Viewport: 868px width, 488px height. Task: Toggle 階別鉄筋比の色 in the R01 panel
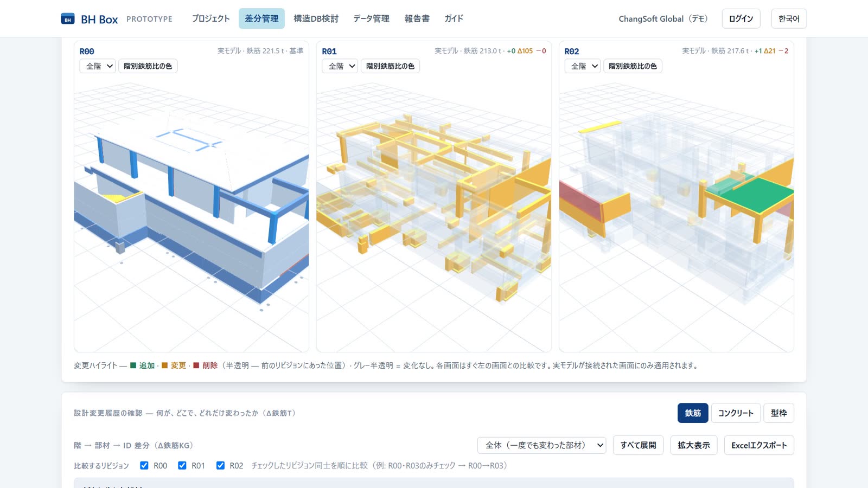point(390,66)
